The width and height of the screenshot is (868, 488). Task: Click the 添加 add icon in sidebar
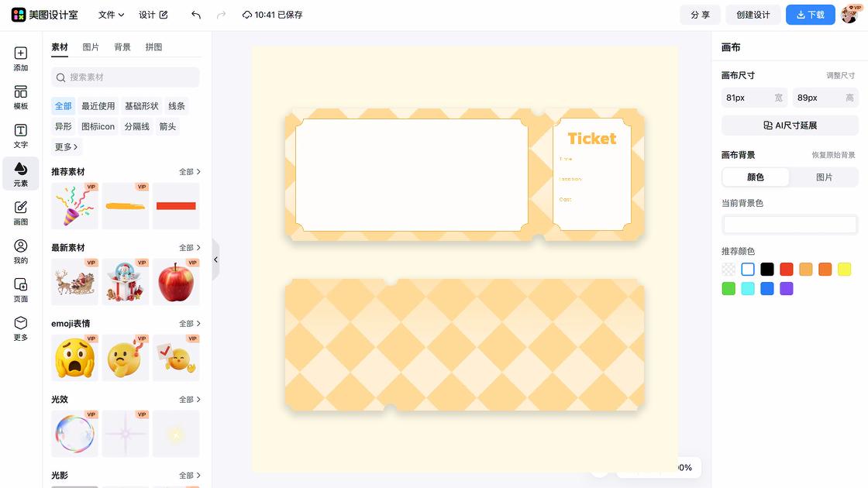click(x=21, y=59)
